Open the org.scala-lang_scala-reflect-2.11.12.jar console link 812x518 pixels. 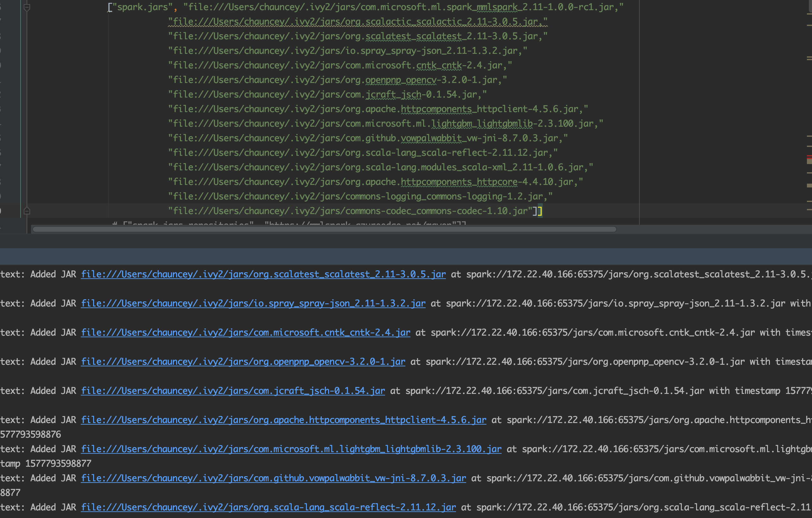268,507
